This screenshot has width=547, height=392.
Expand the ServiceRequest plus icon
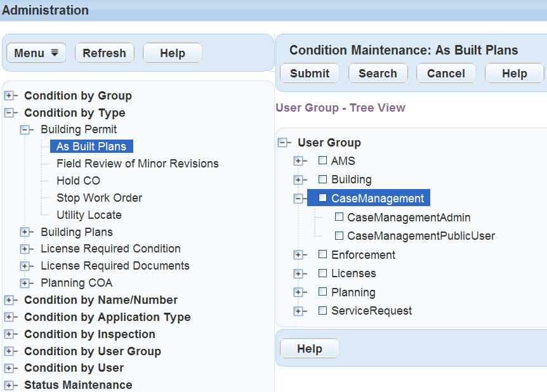298,311
